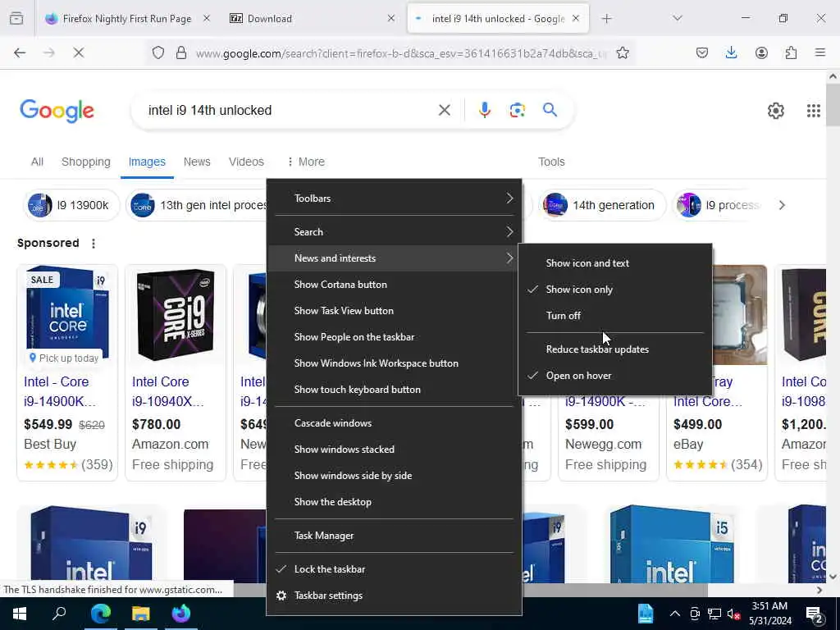840x630 pixels.
Task: Switch to the Download tab
Action: tap(313, 19)
